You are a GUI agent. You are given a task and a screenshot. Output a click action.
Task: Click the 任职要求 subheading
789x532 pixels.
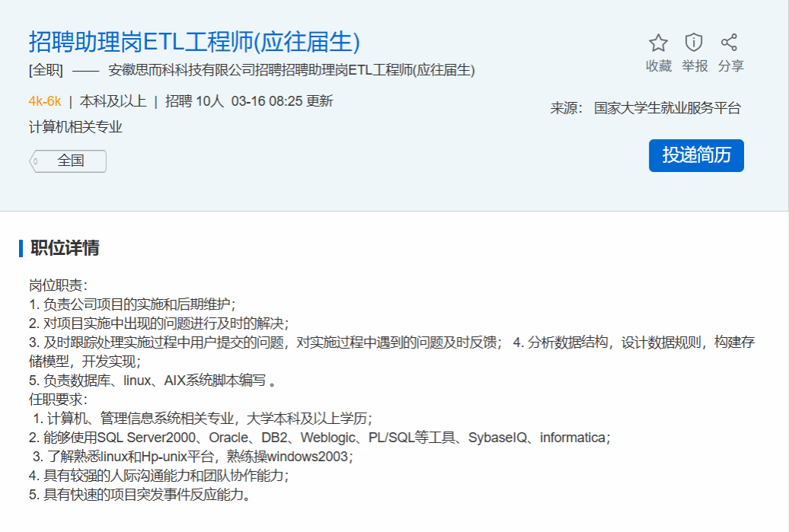point(59,399)
